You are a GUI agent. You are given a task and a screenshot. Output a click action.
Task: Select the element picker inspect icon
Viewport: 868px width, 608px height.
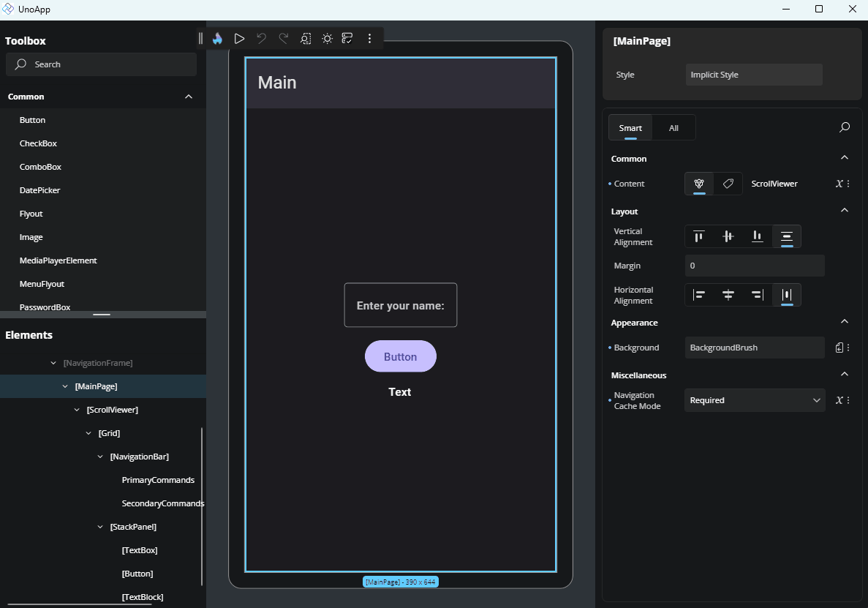tap(305, 38)
